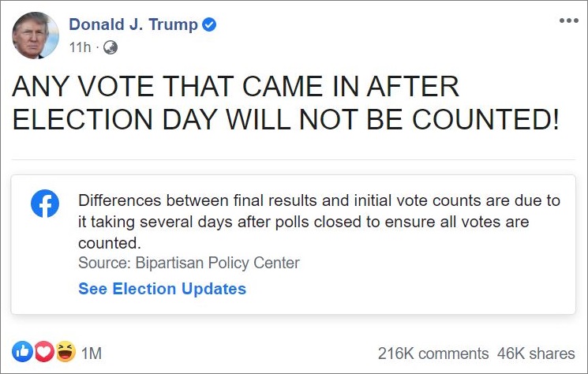Image resolution: width=588 pixels, height=374 pixels.
Task: View the 216K comments
Action: tap(433, 353)
